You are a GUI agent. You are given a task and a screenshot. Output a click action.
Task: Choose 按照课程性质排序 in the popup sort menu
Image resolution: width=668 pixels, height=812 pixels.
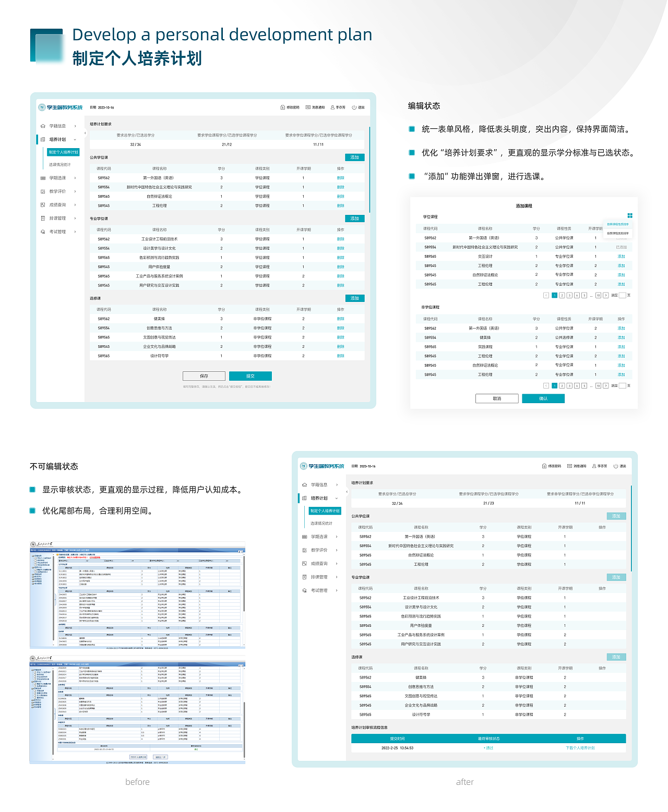point(618,225)
